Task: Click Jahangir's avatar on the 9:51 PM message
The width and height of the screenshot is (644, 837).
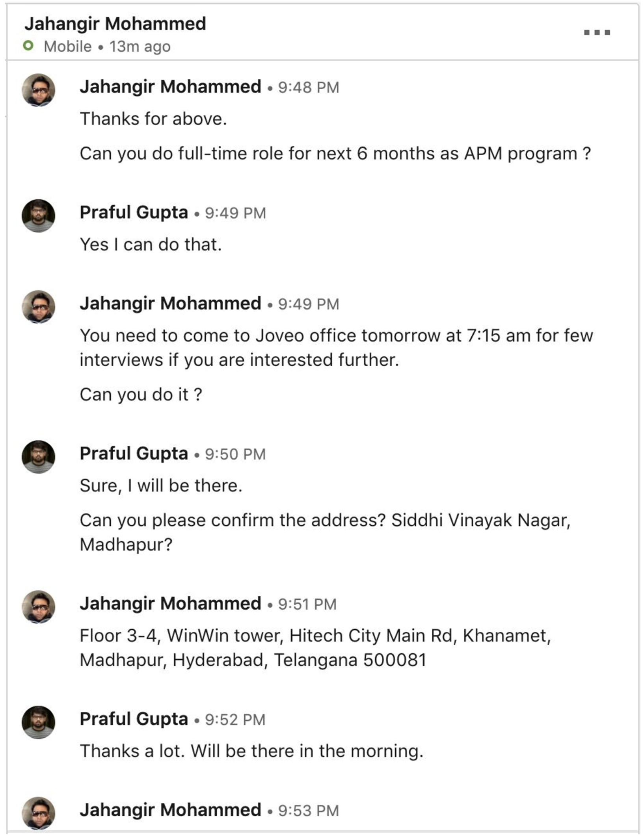Action: click(38, 607)
